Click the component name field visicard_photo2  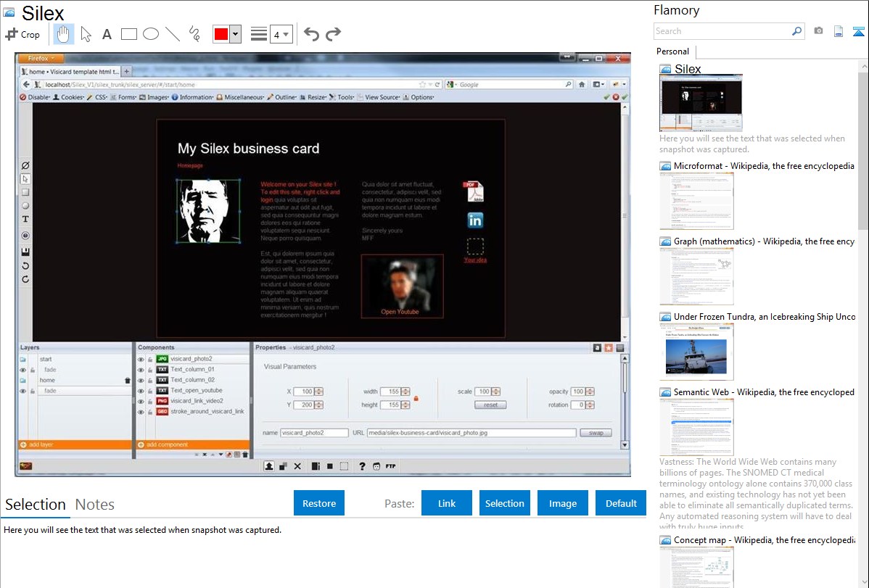[x=314, y=433]
